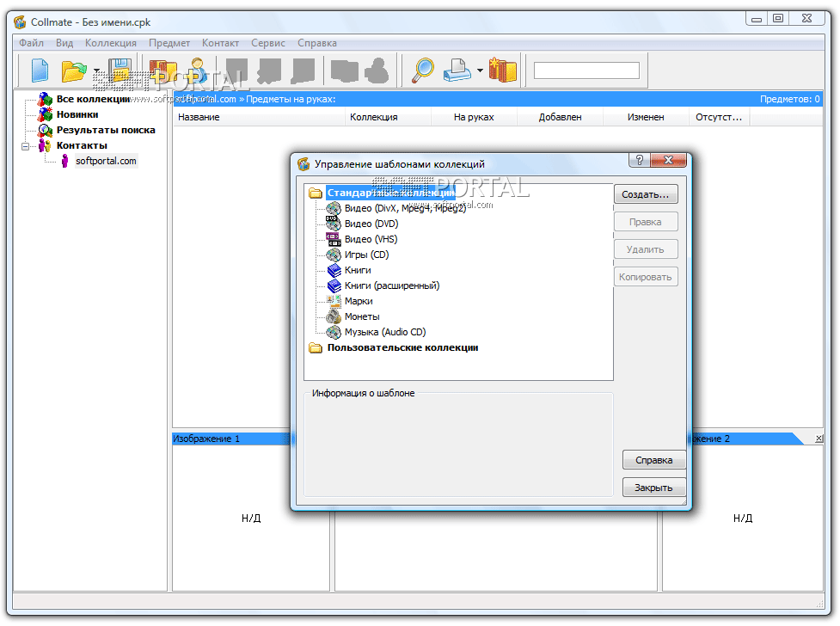
Task: Open the Предмет menu
Action: tap(169, 43)
